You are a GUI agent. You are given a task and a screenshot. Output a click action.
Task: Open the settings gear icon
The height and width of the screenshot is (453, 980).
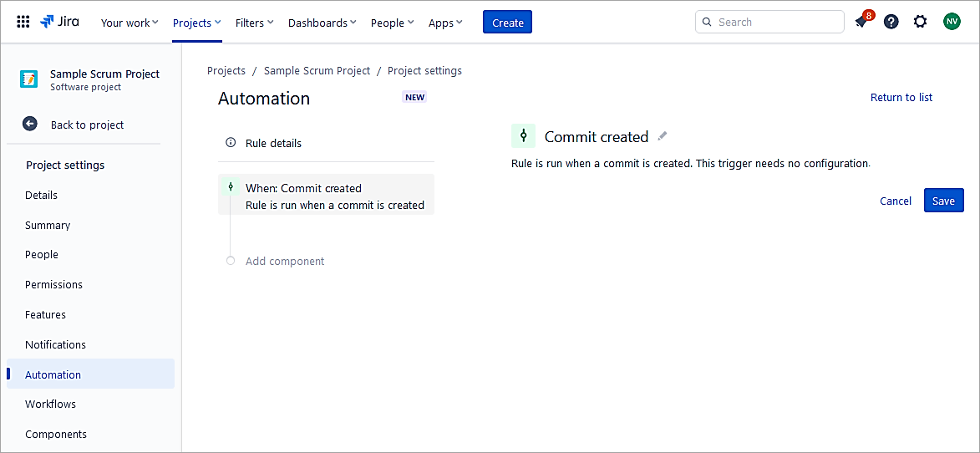coord(920,23)
